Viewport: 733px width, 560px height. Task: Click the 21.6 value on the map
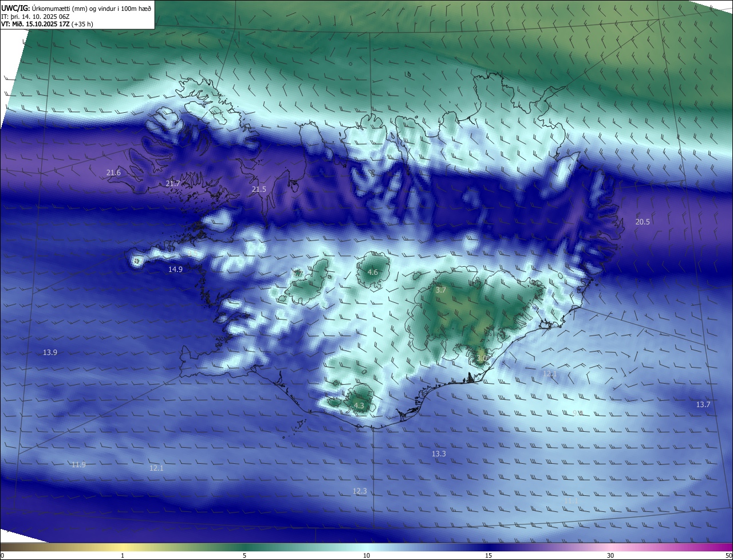coord(113,173)
